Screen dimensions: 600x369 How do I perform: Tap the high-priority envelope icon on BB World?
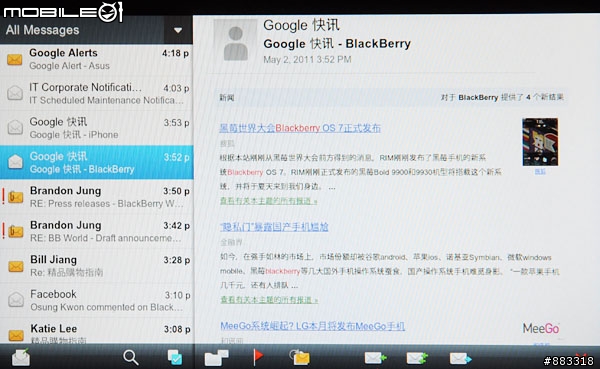[x=16, y=231]
